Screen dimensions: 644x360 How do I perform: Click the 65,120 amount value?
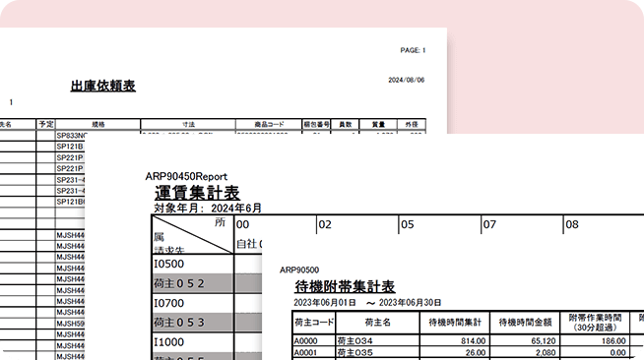543,341
